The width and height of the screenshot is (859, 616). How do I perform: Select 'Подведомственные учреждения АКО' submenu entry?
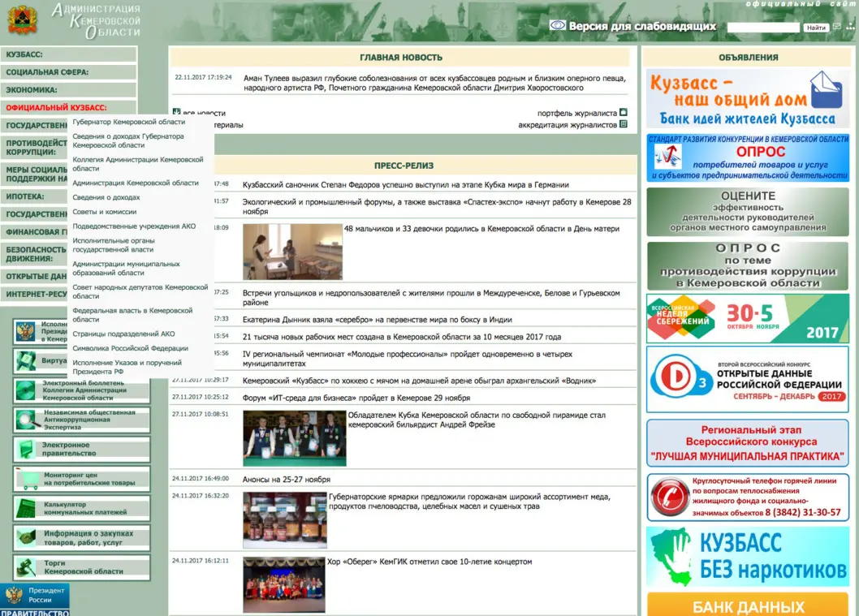(x=134, y=226)
